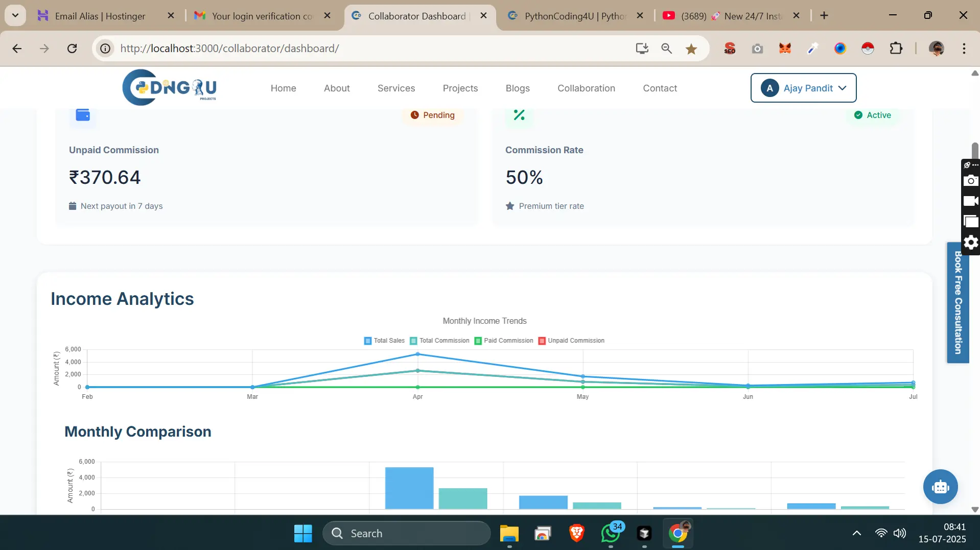Open Projects in the navbar

pyautogui.click(x=460, y=88)
